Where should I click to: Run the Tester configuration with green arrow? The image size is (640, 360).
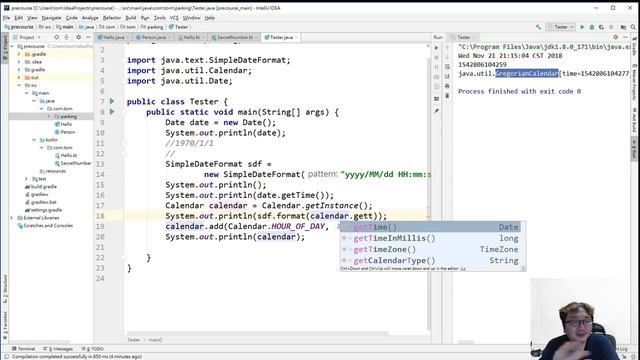(582, 27)
